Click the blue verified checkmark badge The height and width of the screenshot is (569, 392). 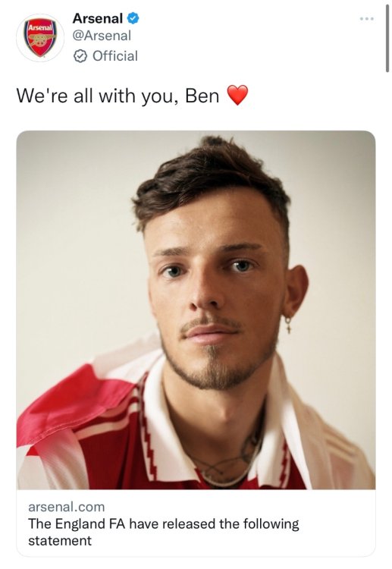133,18
